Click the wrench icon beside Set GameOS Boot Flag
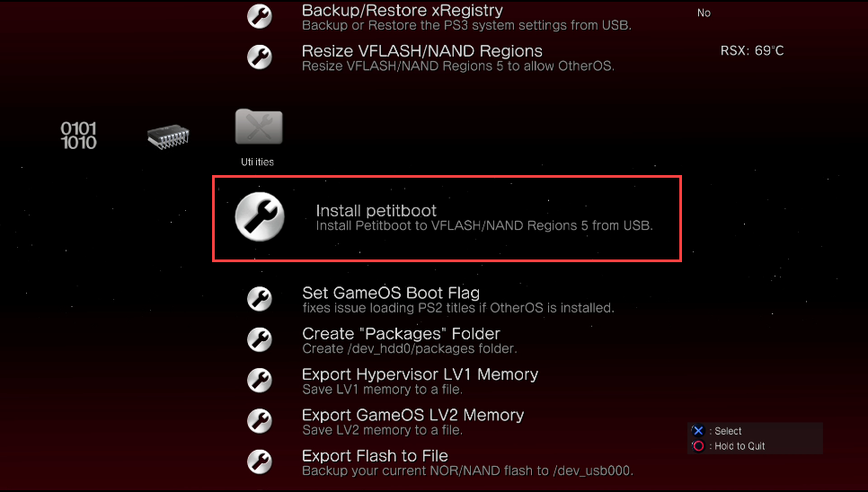The height and width of the screenshot is (492, 868). click(260, 298)
